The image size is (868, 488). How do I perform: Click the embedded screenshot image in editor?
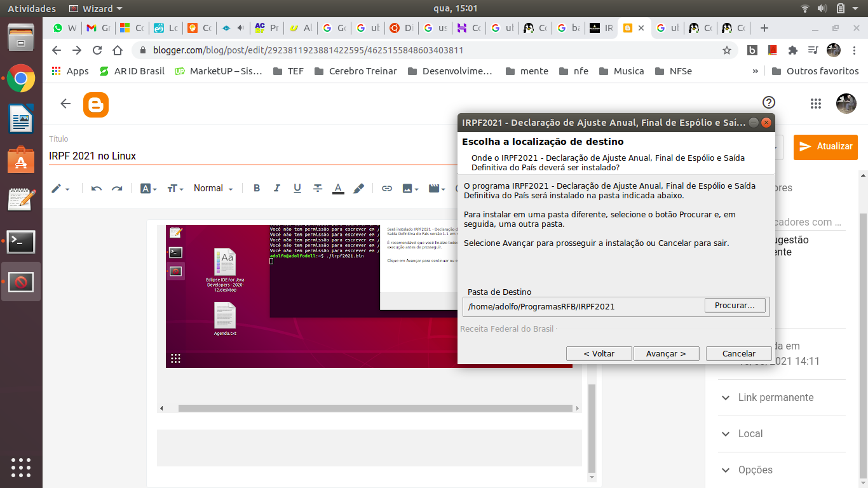[x=311, y=296]
